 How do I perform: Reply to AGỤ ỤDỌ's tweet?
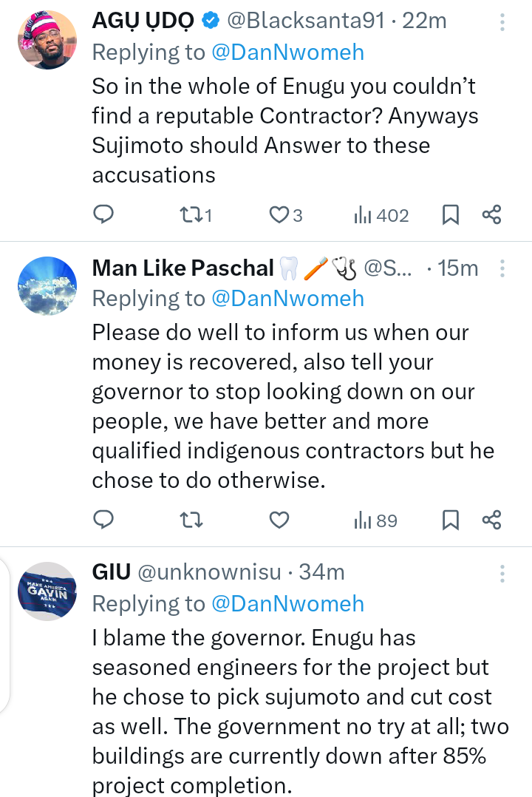[x=103, y=214]
